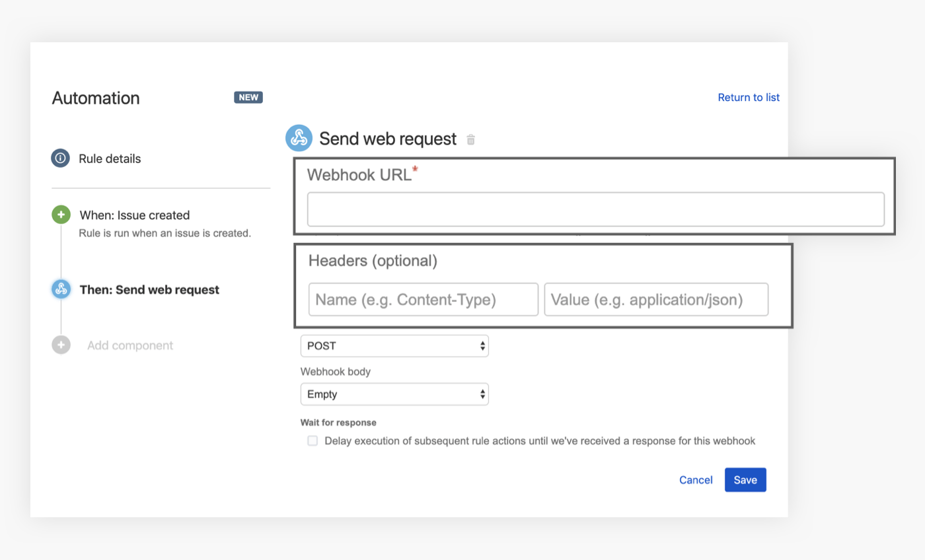Viewport: 925px width, 560px height.
Task: Click the grey plus Add component icon
Action: [x=61, y=345]
